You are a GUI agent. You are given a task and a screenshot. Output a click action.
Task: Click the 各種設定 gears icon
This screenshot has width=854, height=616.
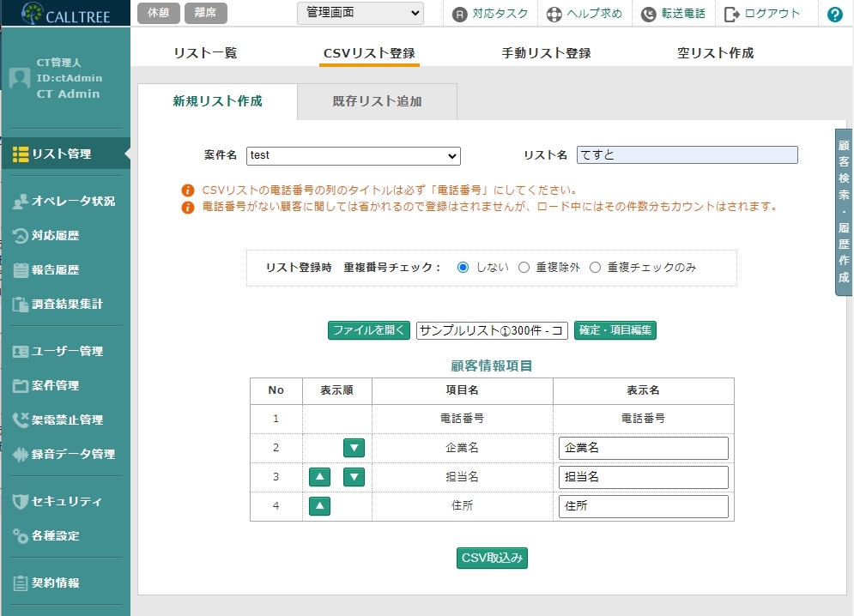(20, 536)
